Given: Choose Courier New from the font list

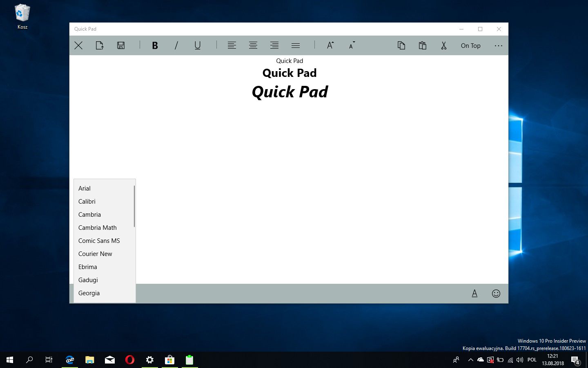Looking at the screenshot, I should pos(95,254).
